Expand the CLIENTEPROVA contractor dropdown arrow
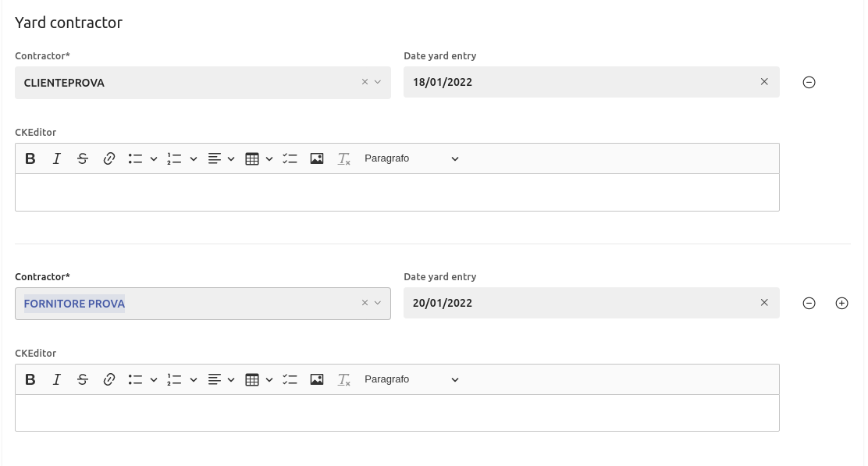 (378, 82)
